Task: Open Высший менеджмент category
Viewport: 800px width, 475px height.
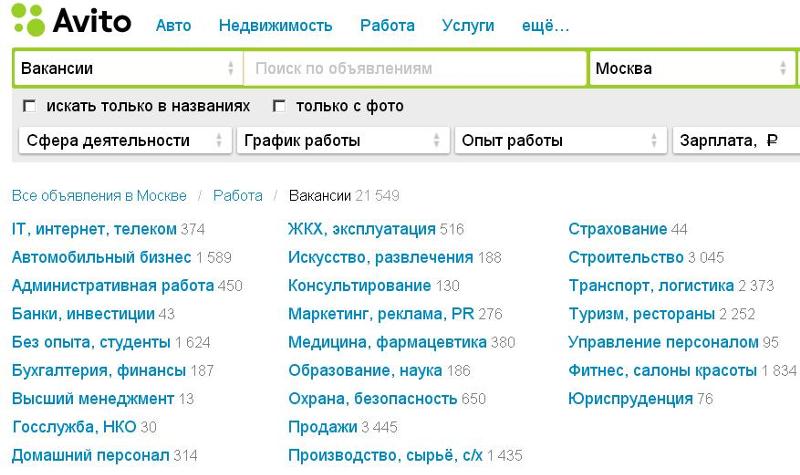Action: (93, 398)
